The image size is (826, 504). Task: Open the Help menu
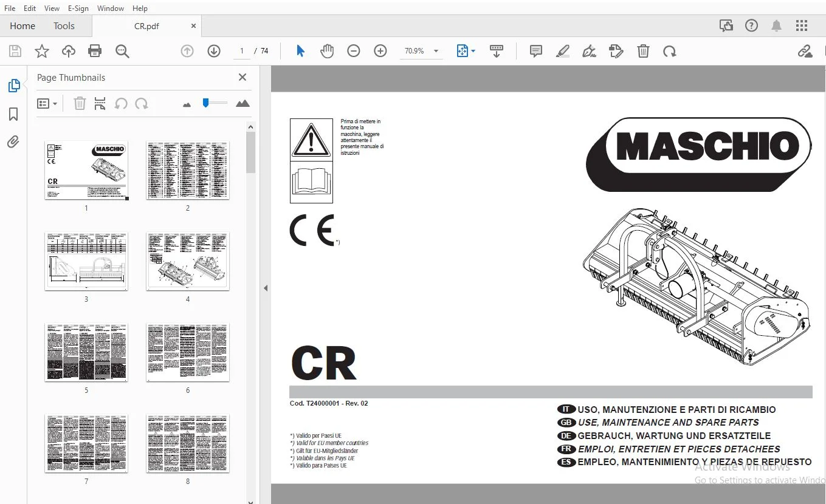click(x=140, y=9)
